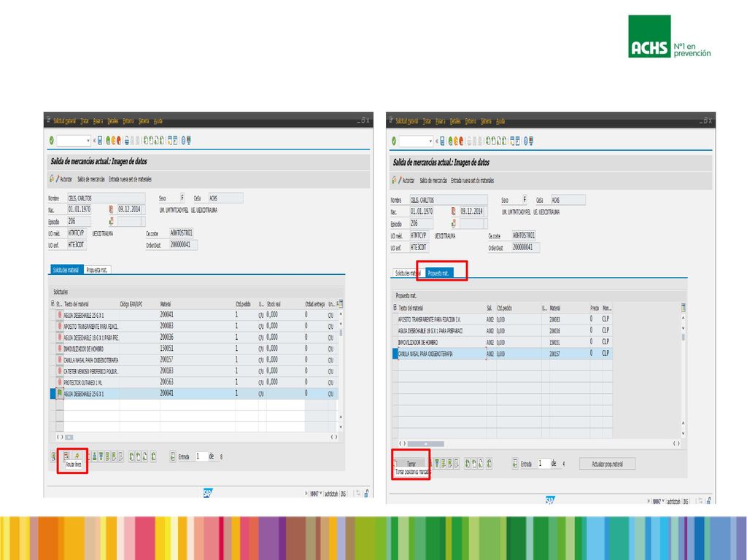Screen dimensions: 747x560
Task: Click the Anular línea icon in left window
Action: pos(66,456)
